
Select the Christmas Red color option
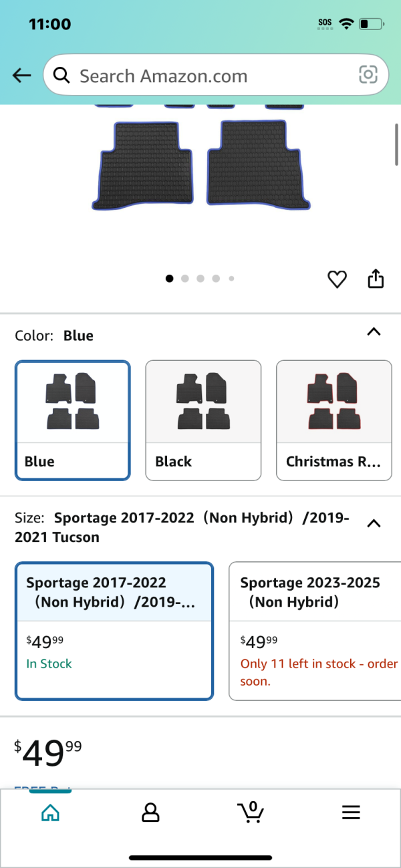pos(334,420)
